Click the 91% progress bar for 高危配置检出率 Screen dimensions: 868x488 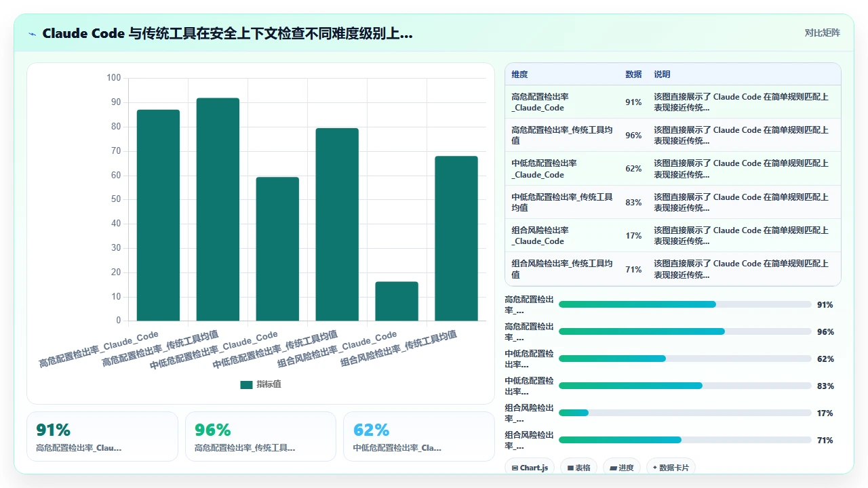click(685, 304)
